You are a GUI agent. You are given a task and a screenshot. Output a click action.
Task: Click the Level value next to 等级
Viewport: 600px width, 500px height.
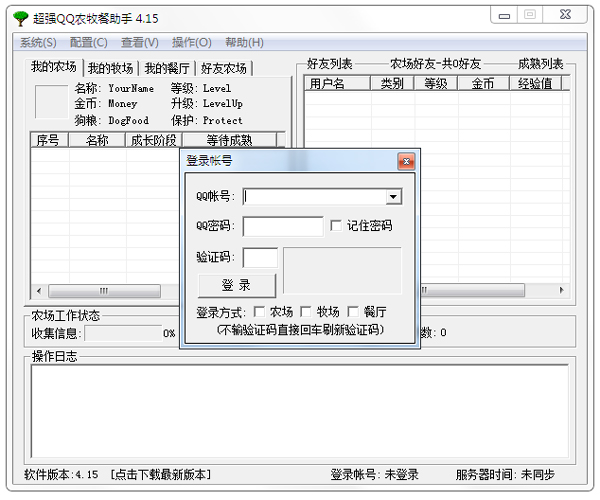coord(217,88)
